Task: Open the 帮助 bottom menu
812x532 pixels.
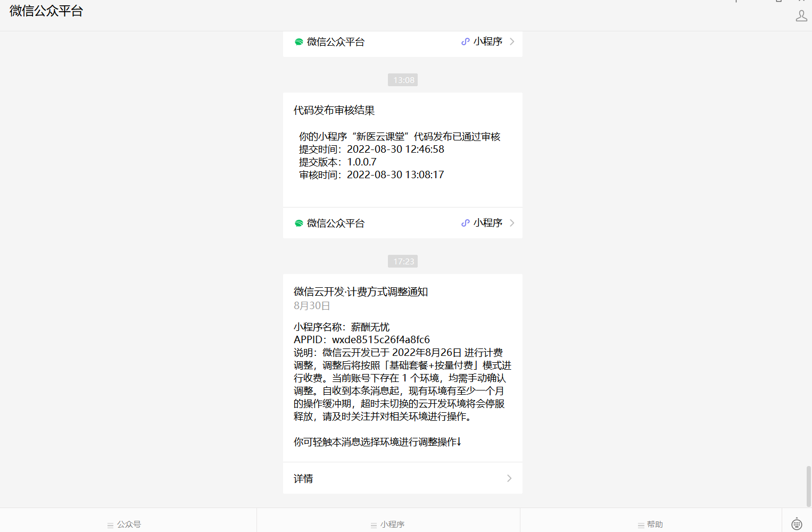Action: 651,520
